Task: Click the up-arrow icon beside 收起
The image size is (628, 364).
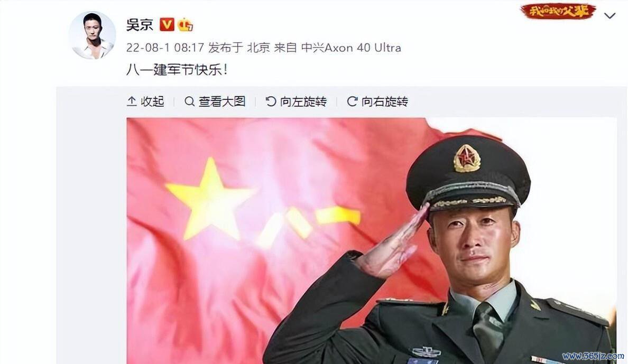Action: (132, 101)
